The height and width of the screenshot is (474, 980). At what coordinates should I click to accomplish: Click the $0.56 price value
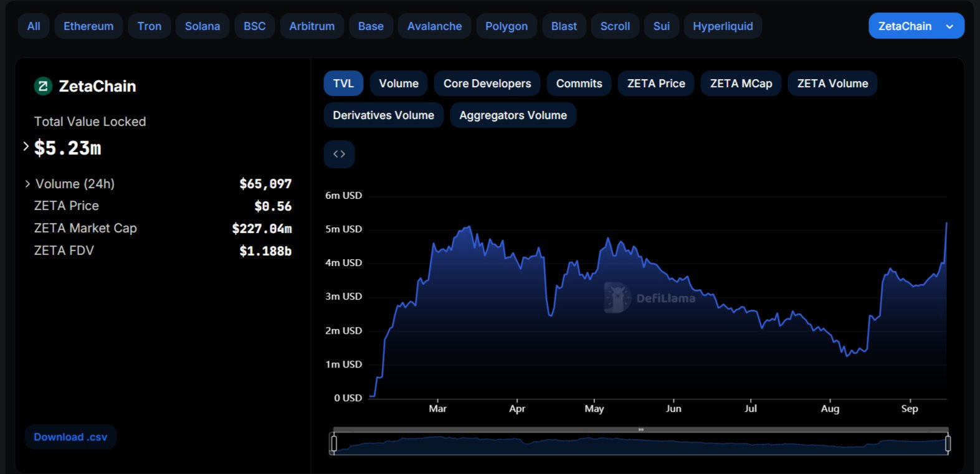[x=273, y=206]
